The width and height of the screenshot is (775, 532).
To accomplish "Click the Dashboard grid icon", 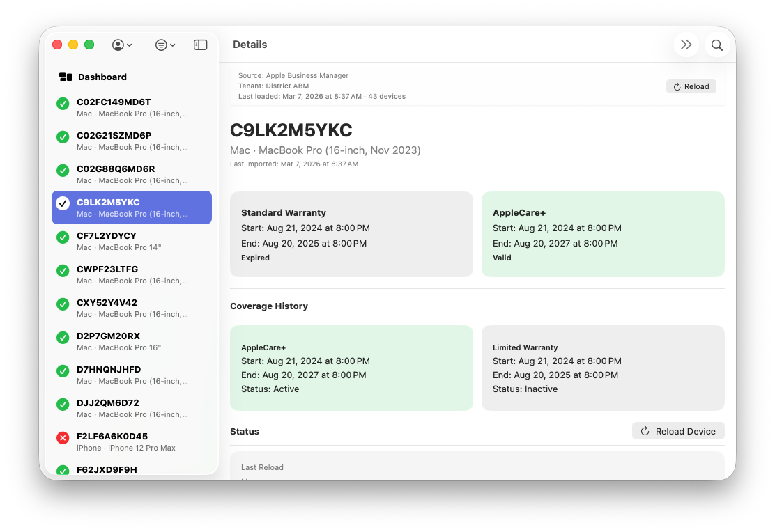I will 65,77.
